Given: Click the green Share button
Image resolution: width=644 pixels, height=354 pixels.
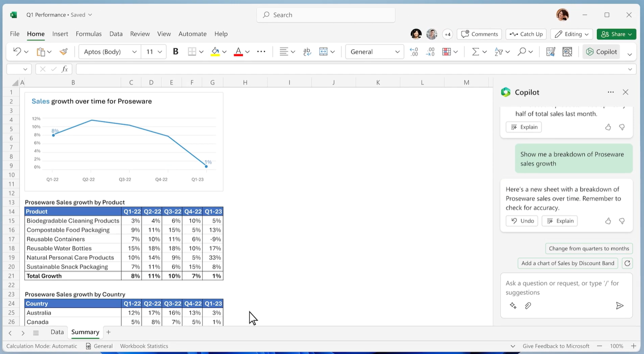Looking at the screenshot, I should click(x=616, y=34).
